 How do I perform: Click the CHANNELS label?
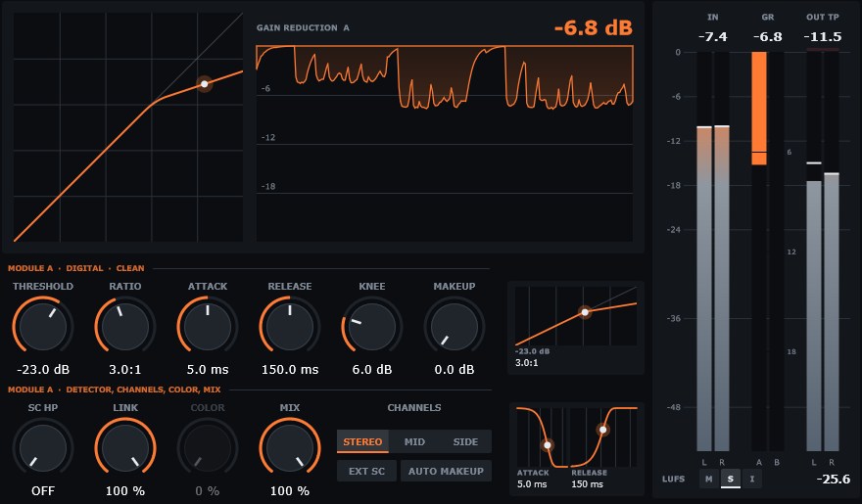click(x=414, y=407)
